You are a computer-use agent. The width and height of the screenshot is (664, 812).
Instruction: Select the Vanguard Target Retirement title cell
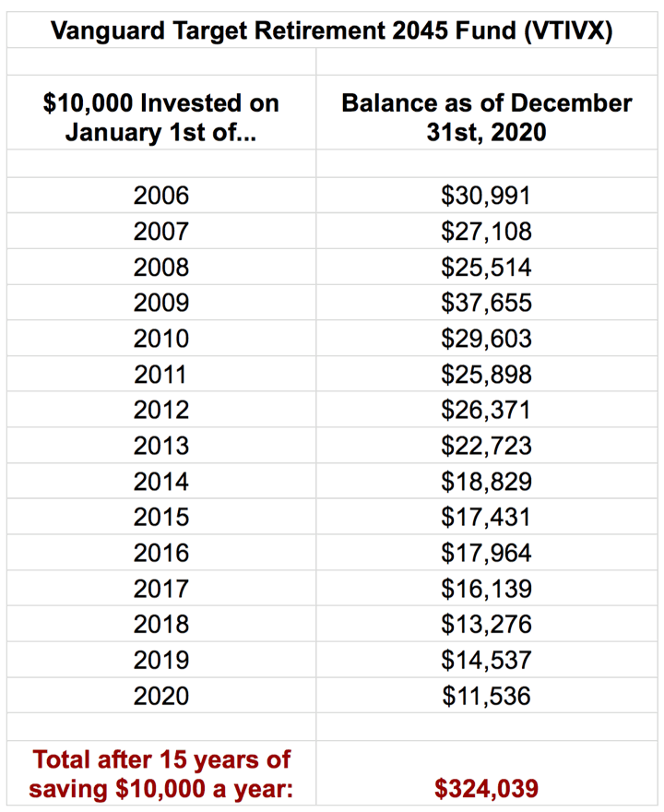[x=332, y=30]
